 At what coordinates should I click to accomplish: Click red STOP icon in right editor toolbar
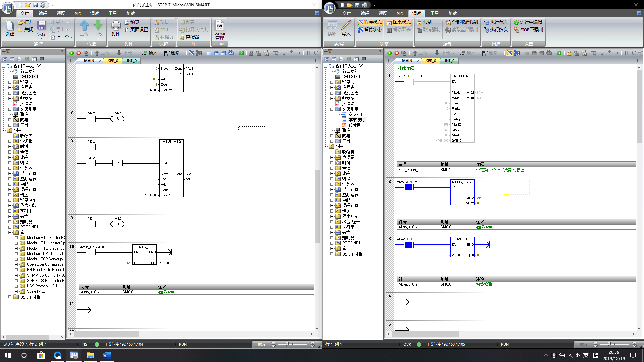[397, 53]
